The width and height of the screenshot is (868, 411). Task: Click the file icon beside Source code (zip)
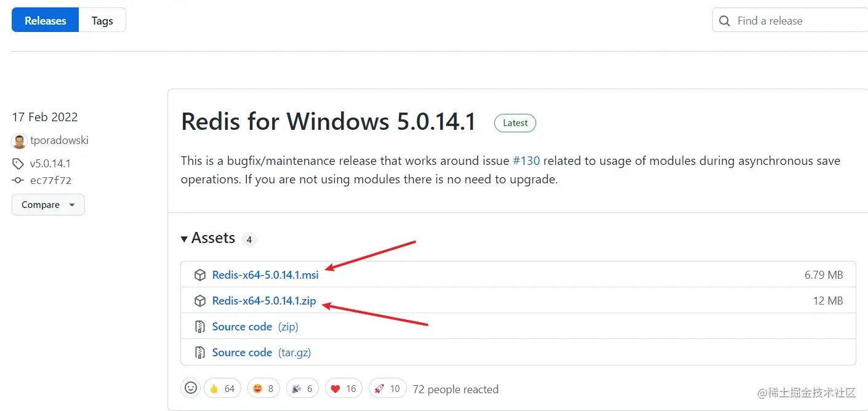tap(200, 327)
